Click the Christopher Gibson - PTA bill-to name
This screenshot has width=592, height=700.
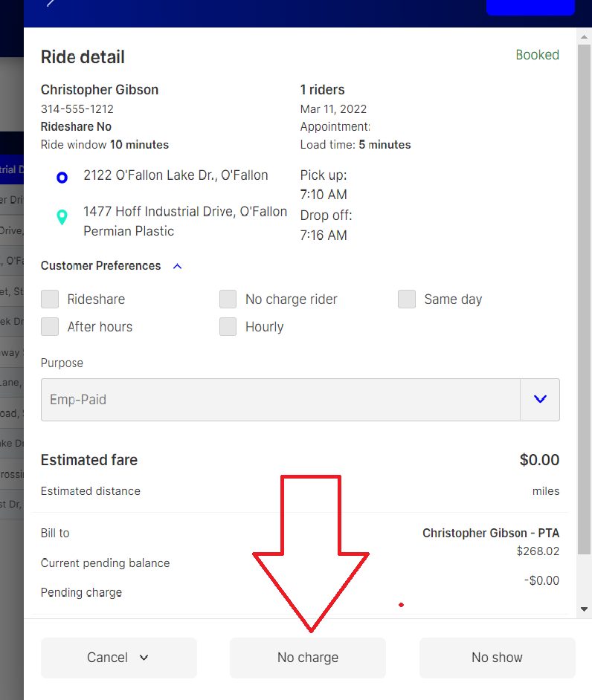[x=490, y=533]
